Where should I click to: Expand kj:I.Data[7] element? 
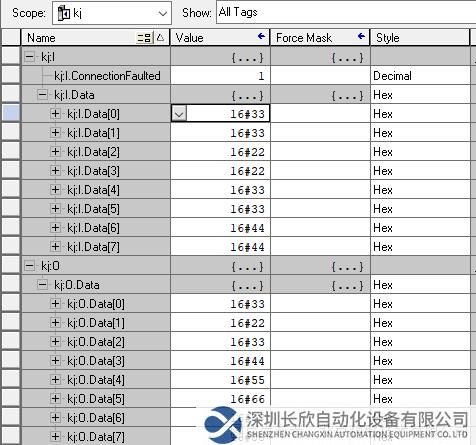55,246
